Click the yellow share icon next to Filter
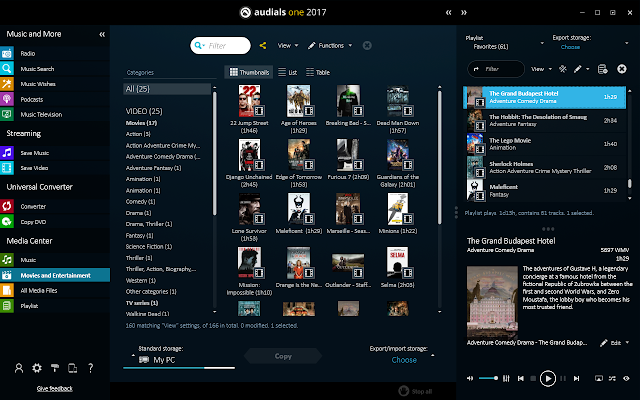 [x=263, y=46]
